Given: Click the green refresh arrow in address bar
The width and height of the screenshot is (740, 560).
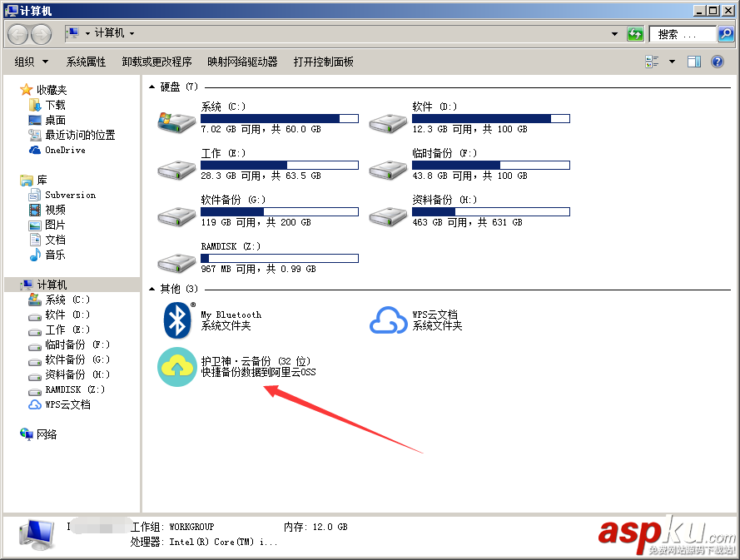Looking at the screenshot, I should [635, 34].
